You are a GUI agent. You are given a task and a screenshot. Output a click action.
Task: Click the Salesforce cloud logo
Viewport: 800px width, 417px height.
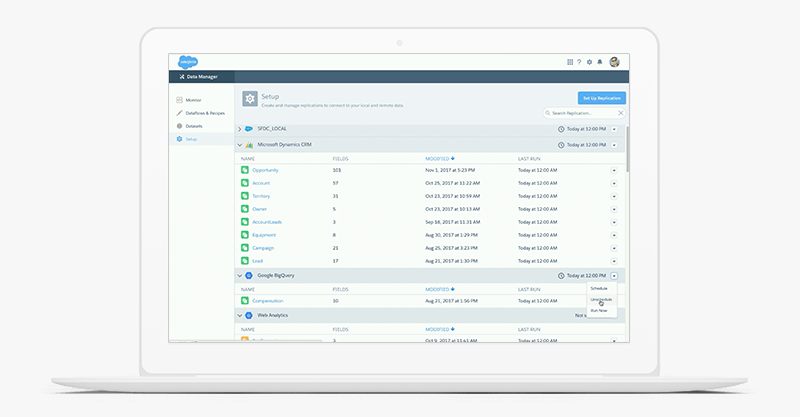coord(188,62)
